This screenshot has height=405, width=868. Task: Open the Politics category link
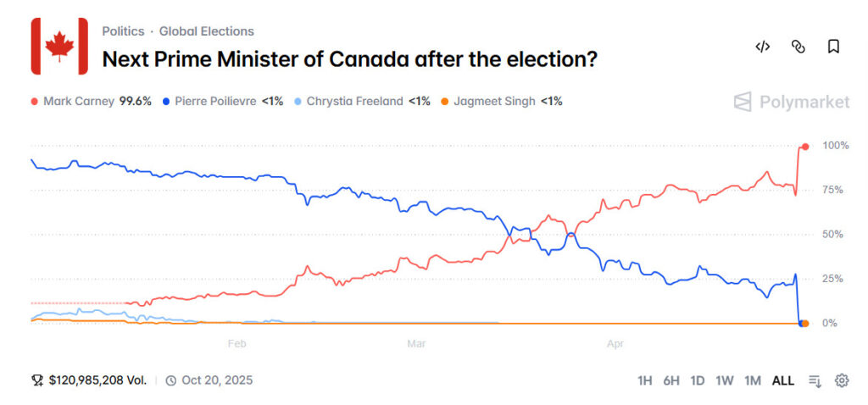point(123,31)
